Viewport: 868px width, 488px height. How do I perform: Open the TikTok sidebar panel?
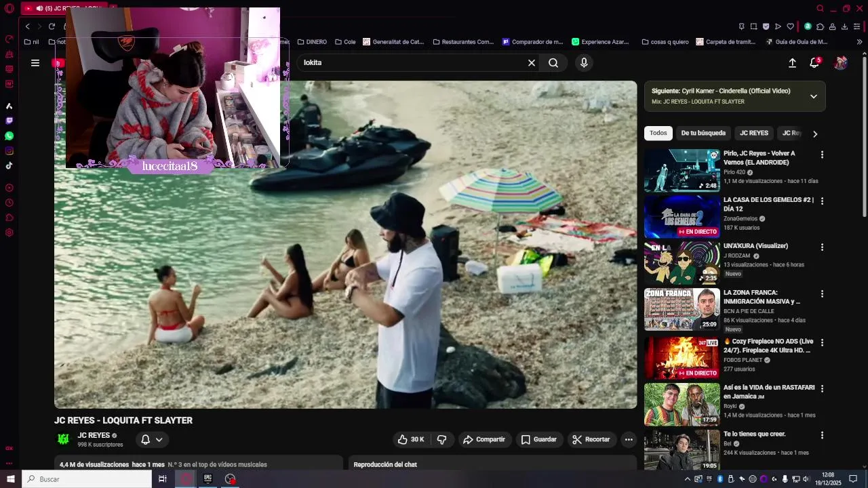click(x=9, y=165)
